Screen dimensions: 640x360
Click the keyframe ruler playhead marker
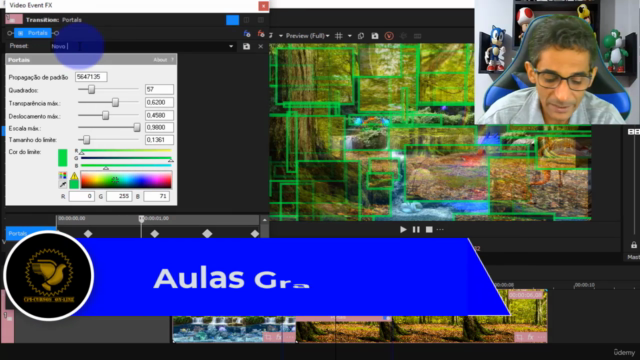click(141, 219)
